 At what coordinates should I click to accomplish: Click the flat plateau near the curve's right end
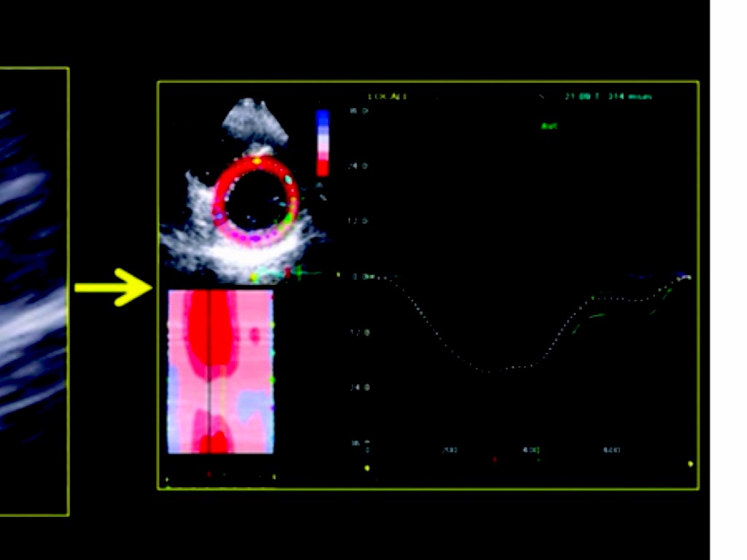[x=620, y=299]
